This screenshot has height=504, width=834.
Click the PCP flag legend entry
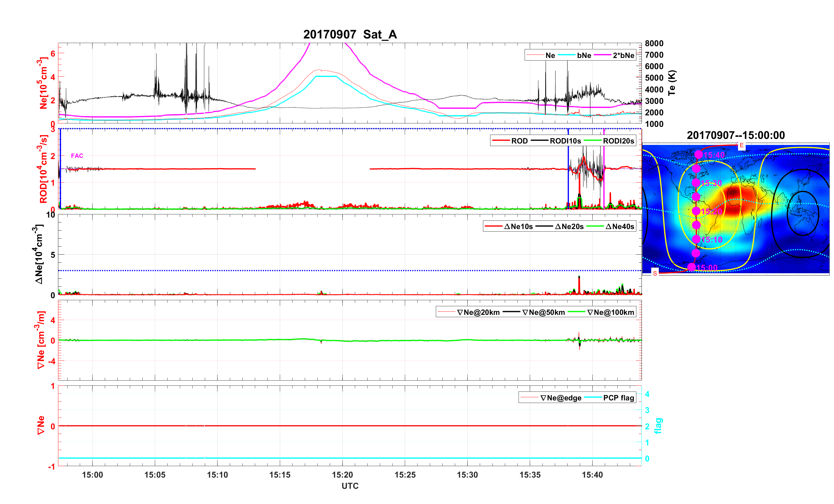(619, 398)
